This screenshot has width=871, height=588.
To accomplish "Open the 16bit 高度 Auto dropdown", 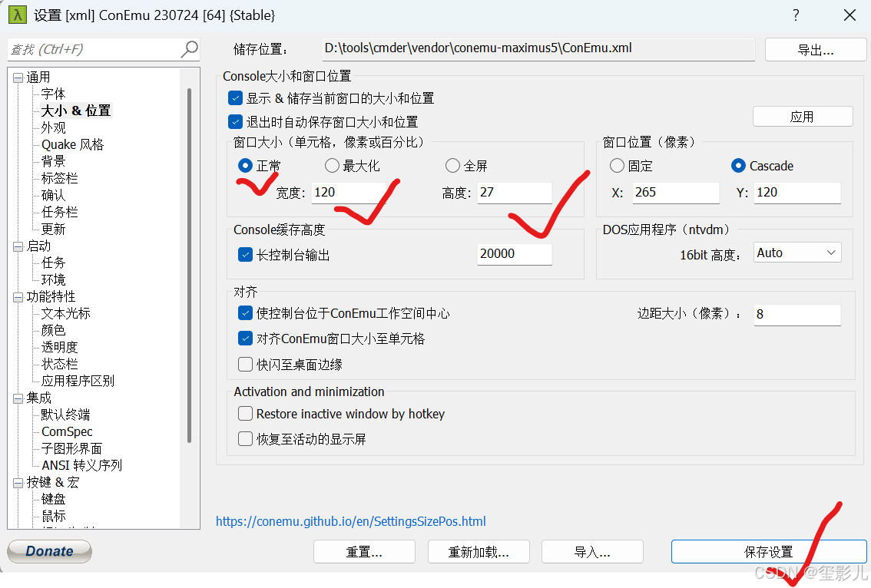I will (797, 253).
